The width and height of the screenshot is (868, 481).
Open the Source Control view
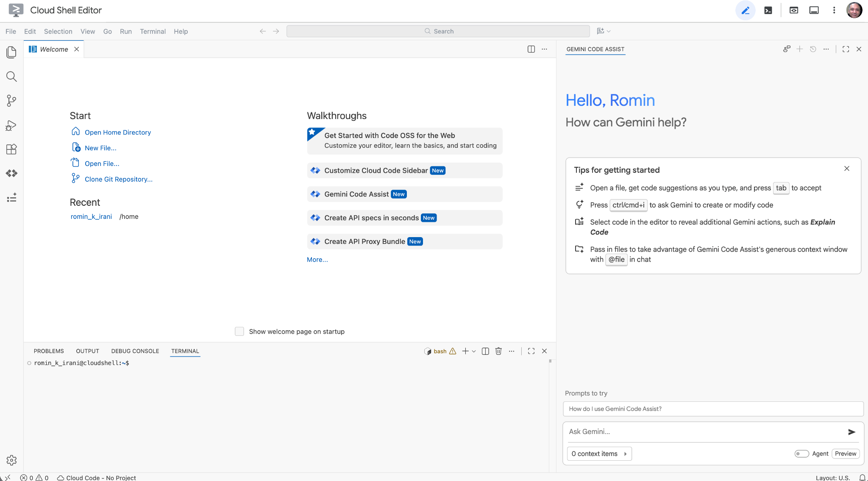click(x=11, y=101)
